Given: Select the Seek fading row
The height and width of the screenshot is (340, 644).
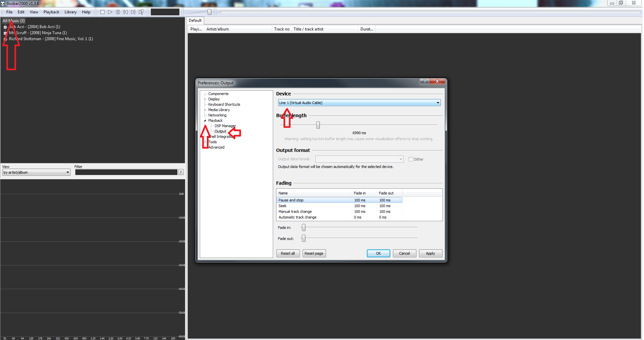Looking at the screenshot, I should (x=339, y=206).
